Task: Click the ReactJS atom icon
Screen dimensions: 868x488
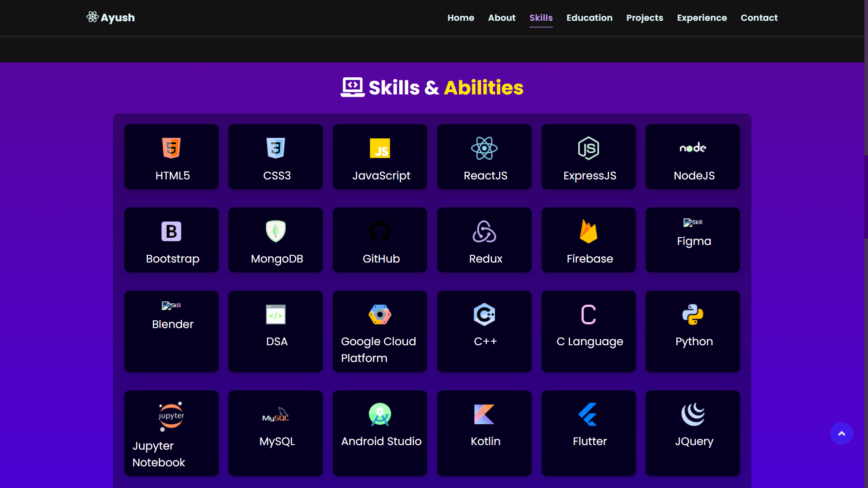Action: point(484,148)
